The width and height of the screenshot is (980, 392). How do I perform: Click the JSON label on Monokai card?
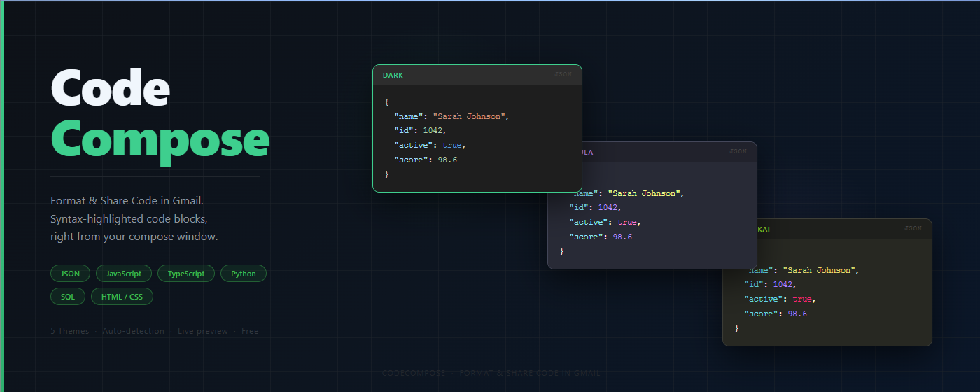point(913,228)
